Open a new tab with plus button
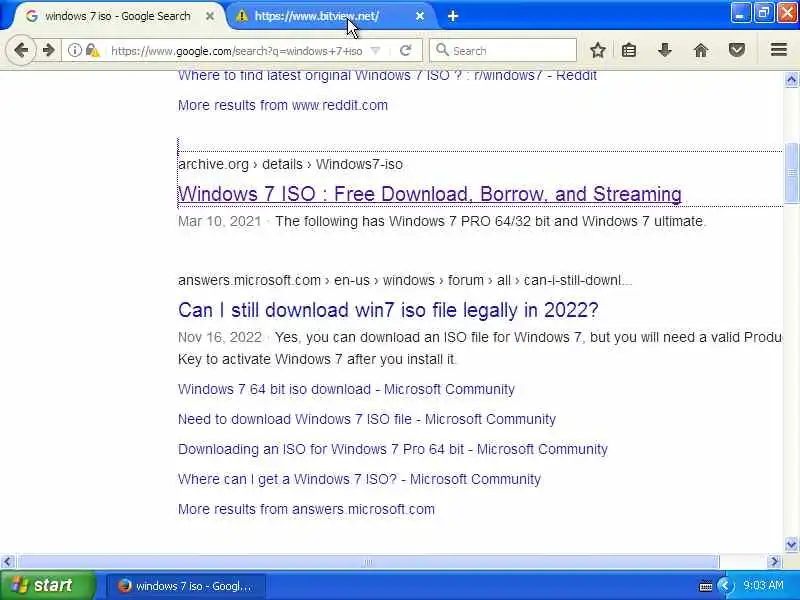The image size is (800, 600). (453, 16)
